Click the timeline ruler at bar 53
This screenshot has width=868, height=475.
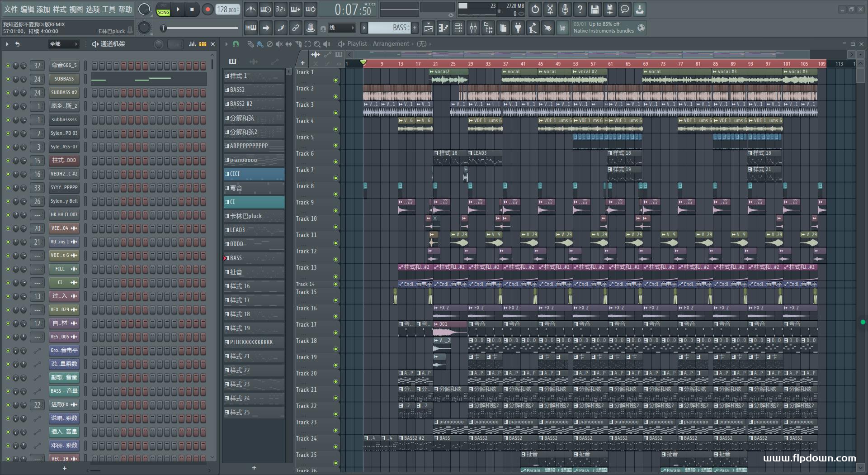(x=576, y=64)
